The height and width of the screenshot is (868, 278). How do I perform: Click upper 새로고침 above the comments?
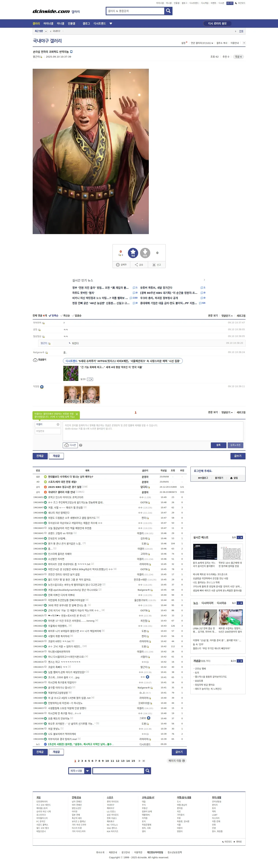(x=241, y=316)
